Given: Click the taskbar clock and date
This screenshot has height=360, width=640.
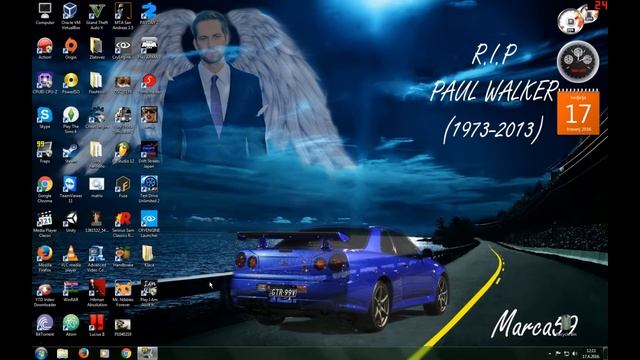Looking at the screenshot, I should click(x=591, y=353).
